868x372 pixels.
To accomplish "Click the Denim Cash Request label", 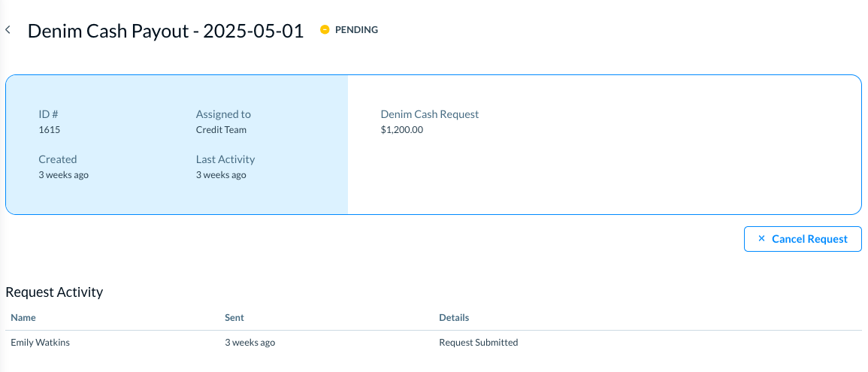I will 430,114.
